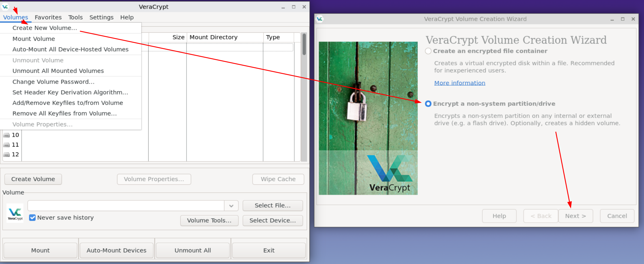Click the VeraCrypt logo beside the volume path field

(15, 213)
